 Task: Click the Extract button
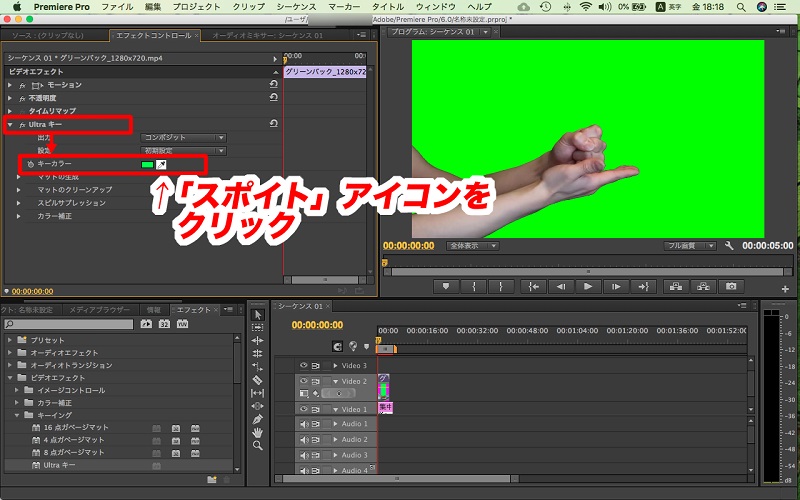click(x=704, y=287)
